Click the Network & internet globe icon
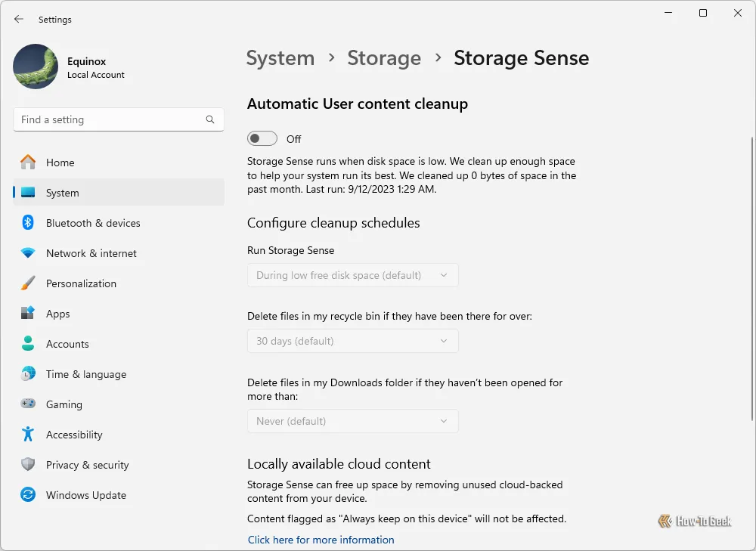Image resolution: width=756 pixels, height=551 pixels. click(x=28, y=252)
